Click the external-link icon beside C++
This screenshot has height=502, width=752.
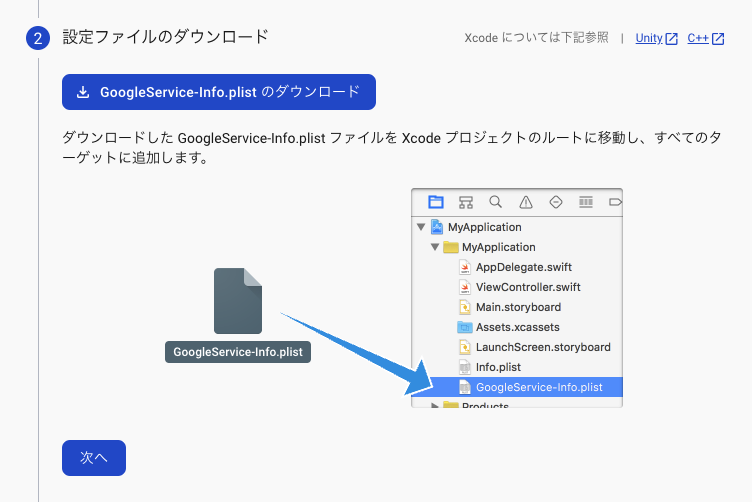718,39
